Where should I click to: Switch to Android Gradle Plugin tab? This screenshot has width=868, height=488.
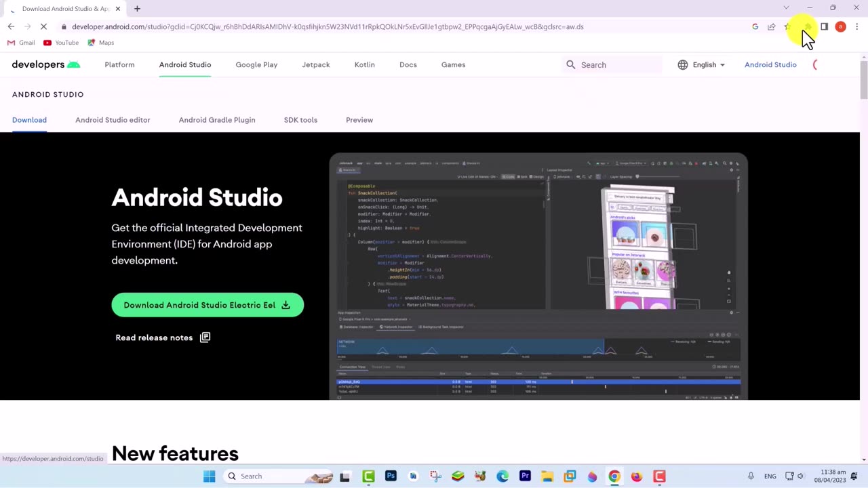click(217, 120)
